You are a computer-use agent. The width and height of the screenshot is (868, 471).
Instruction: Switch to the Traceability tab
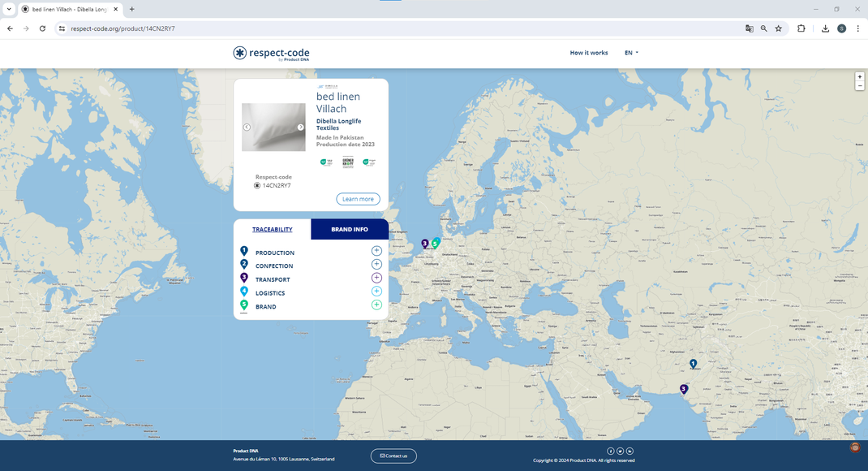coord(273,229)
